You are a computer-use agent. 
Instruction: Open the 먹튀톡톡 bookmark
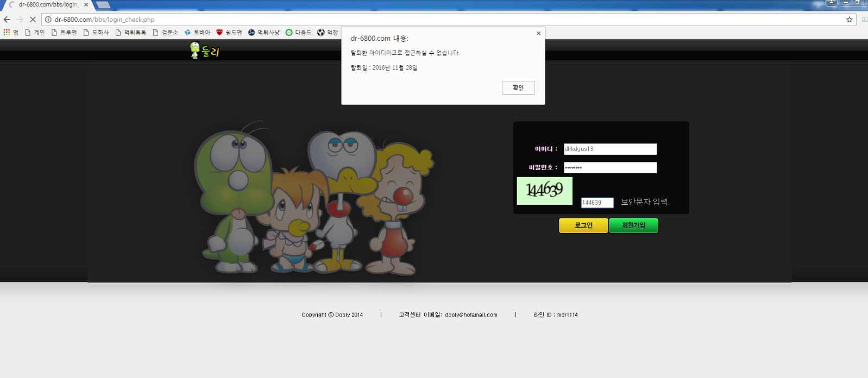coord(131,33)
